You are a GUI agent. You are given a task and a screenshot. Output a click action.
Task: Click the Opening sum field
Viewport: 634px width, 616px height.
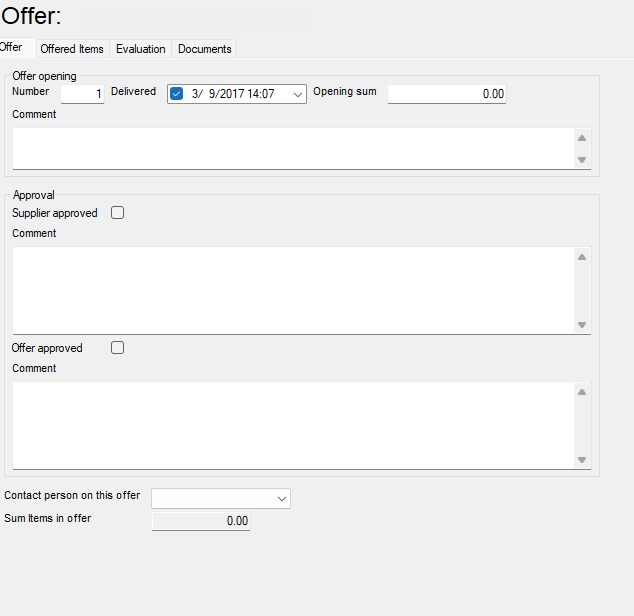click(x=446, y=94)
